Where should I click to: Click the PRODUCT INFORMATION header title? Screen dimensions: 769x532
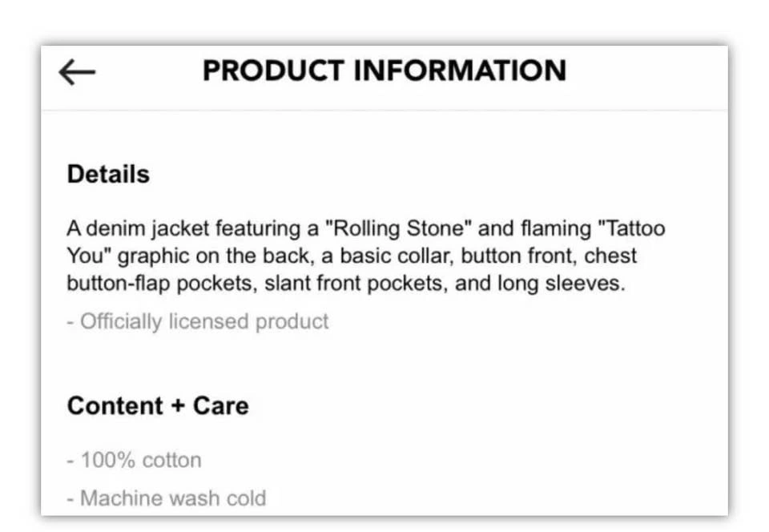pos(384,71)
